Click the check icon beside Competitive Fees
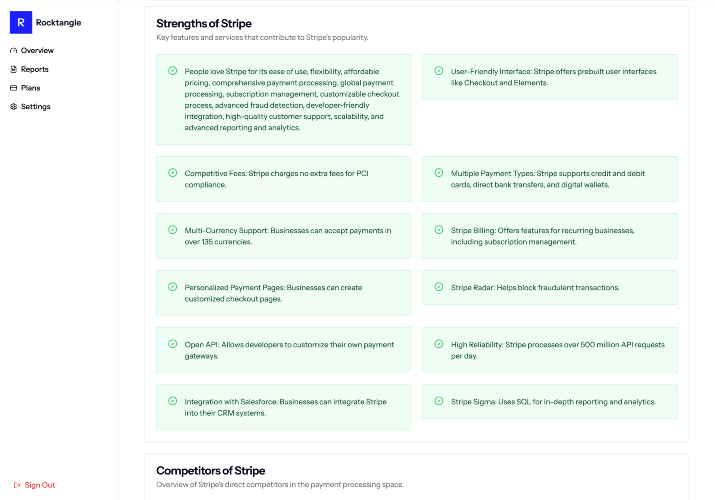The height and width of the screenshot is (500, 715). [172, 173]
